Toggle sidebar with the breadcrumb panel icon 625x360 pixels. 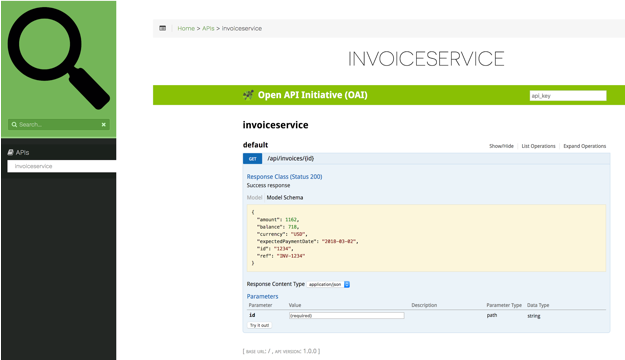coord(163,28)
